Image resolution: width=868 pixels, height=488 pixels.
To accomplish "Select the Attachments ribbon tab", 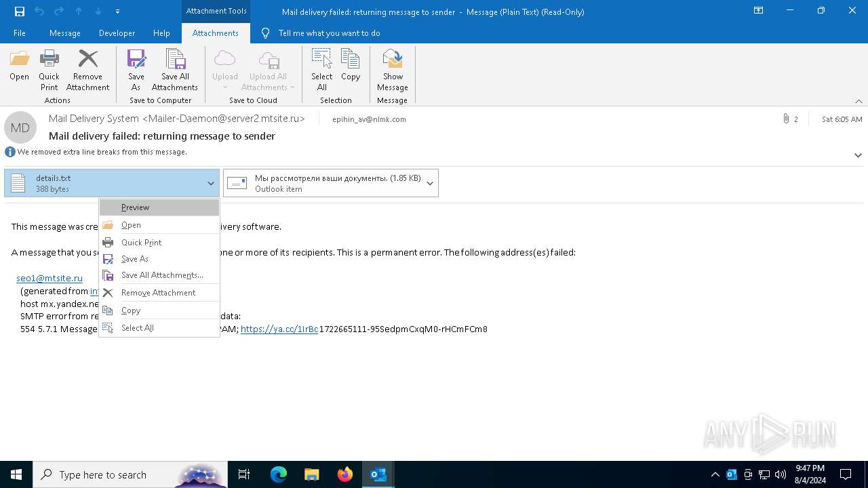I will (x=216, y=33).
